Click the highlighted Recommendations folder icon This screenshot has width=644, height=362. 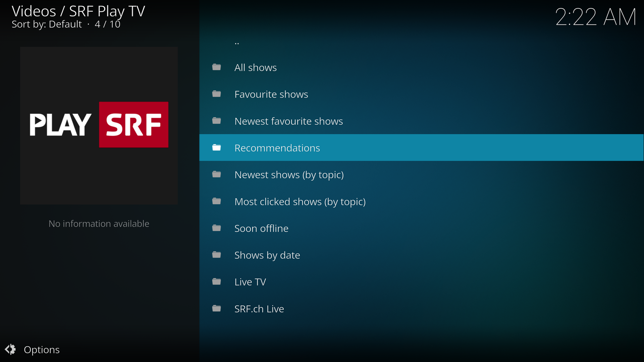coord(216,148)
